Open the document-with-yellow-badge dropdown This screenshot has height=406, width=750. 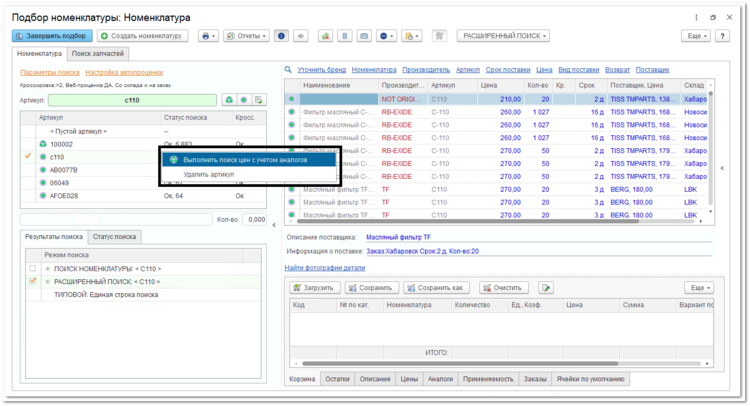pyautogui.click(x=411, y=36)
